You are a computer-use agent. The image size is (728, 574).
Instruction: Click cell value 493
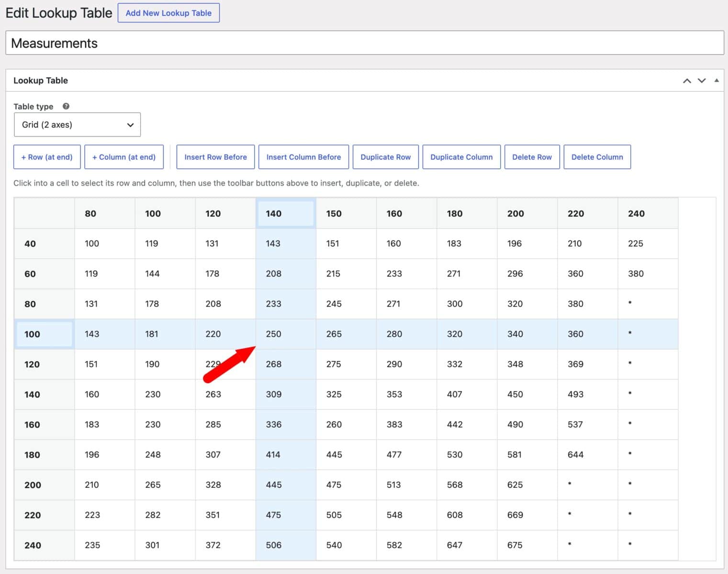tap(588, 394)
